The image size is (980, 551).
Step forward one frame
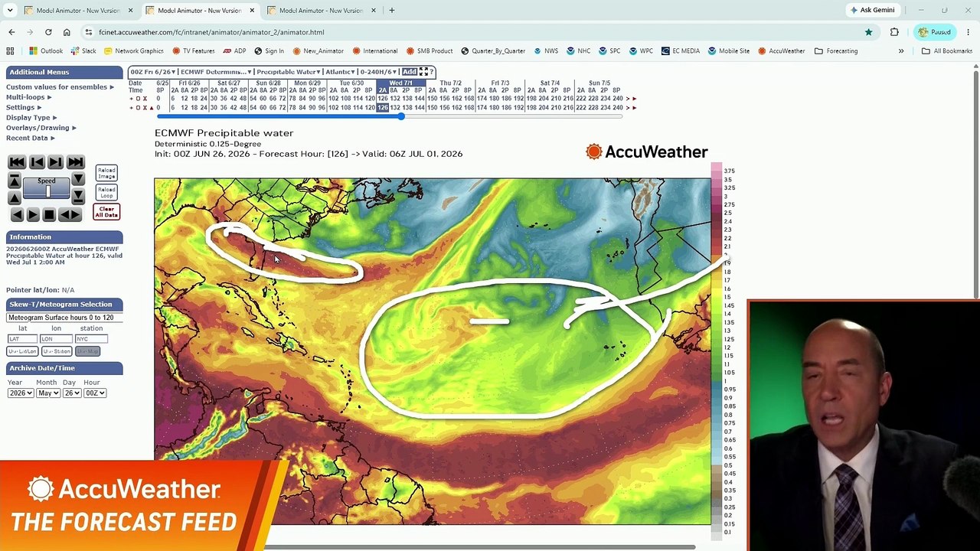coord(55,161)
